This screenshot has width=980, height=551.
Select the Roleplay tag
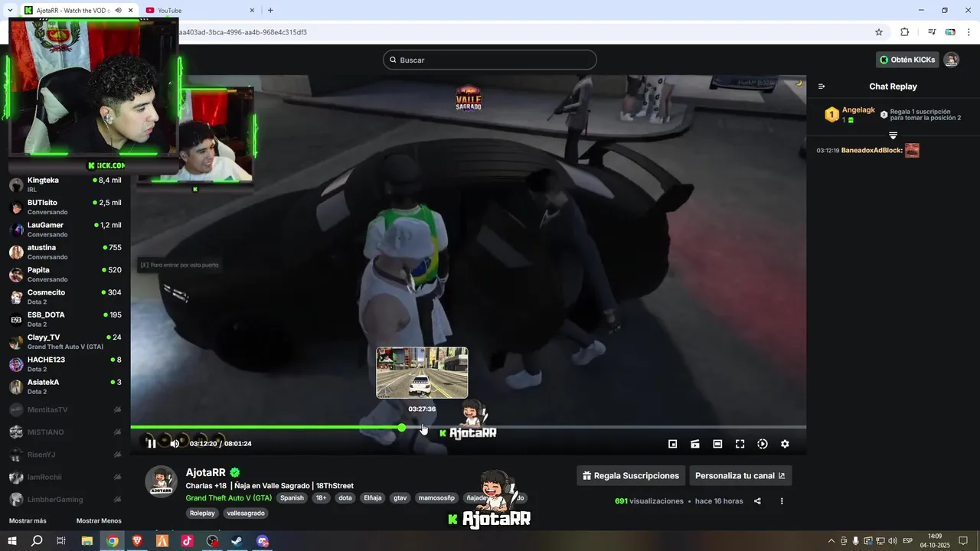click(x=203, y=513)
